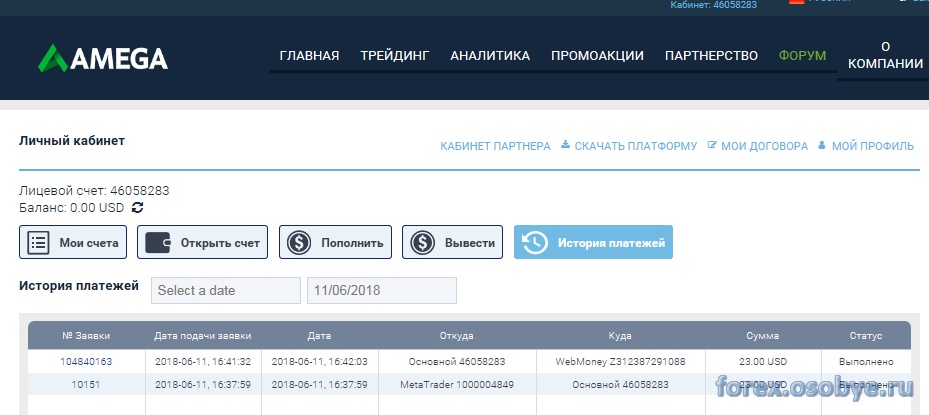Open ПАРТНЕРСТВО menu item
This screenshot has height=415, width=929.
[x=711, y=56]
